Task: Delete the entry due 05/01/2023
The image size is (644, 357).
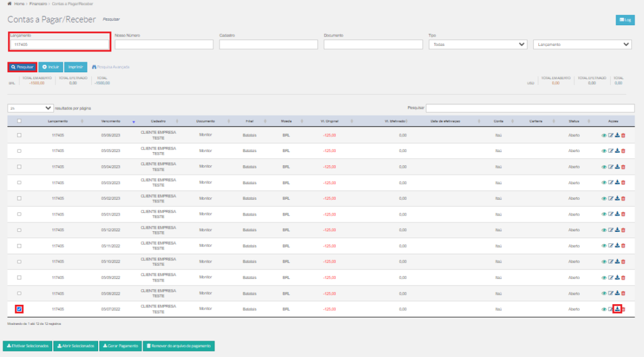Action: 623,214
